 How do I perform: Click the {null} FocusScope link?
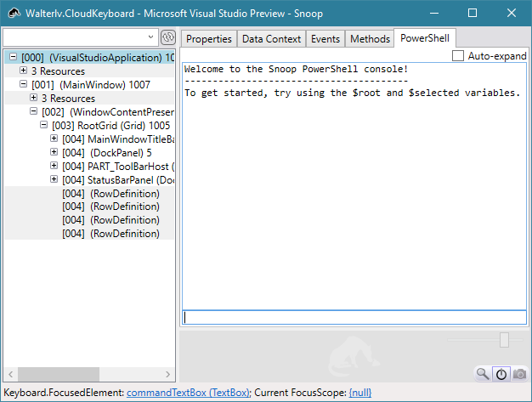tap(360, 393)
